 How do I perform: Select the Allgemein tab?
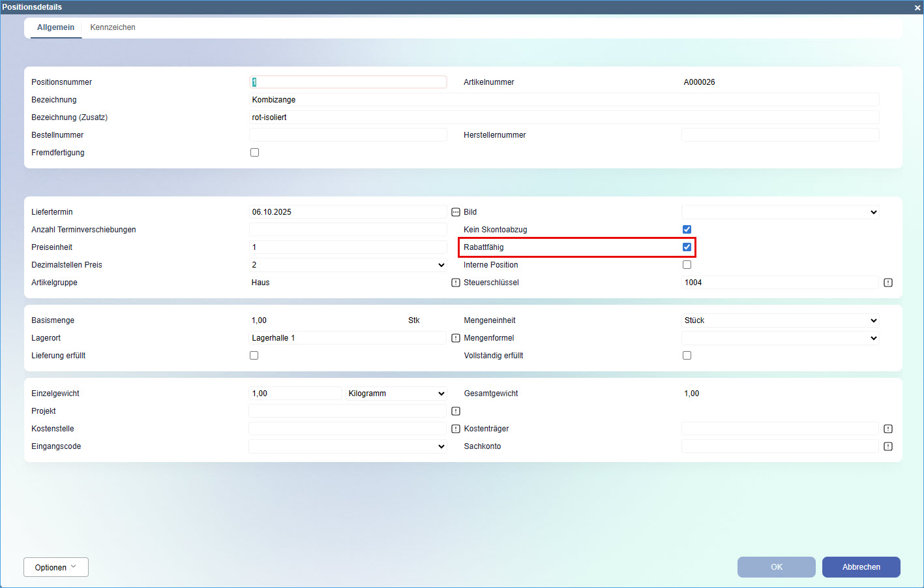click(x=55, y=27)
